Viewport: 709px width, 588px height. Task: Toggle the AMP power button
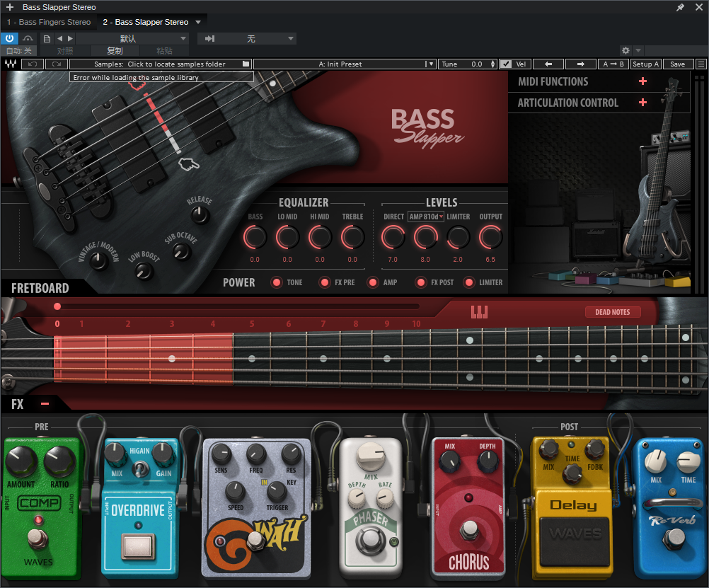click(373, 283)
